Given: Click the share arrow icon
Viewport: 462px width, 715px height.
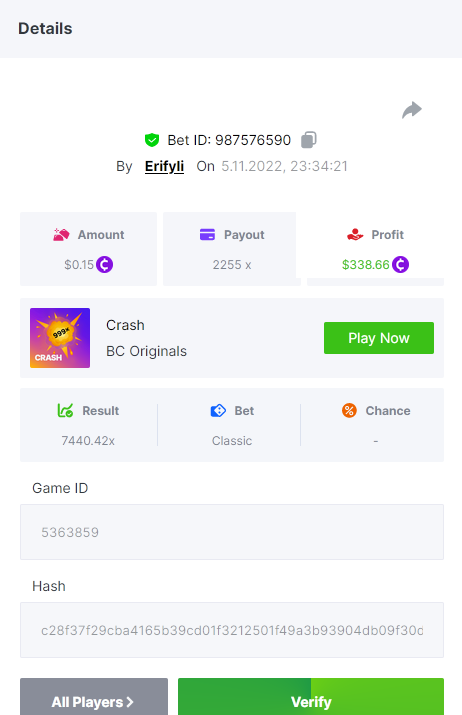Looking at the screenshot, I should click(412, 110).
